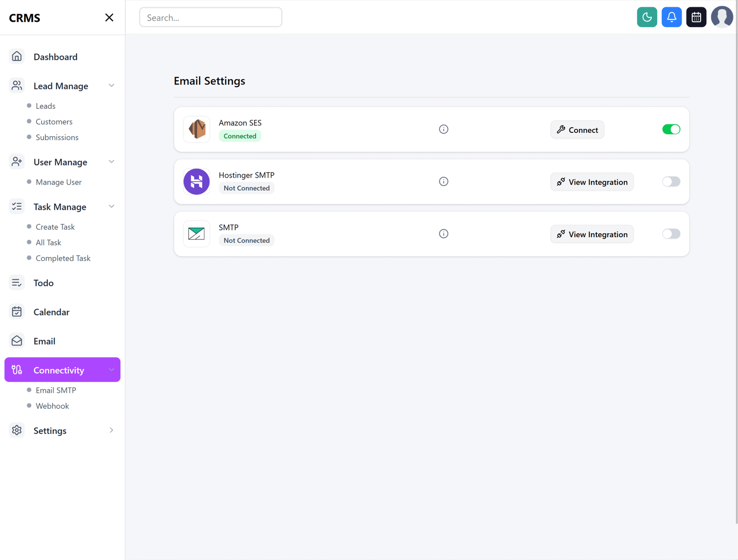The height and width of the screenshot is (560, 738).
Task: Click inside the Search field
Action: (210, 17)
